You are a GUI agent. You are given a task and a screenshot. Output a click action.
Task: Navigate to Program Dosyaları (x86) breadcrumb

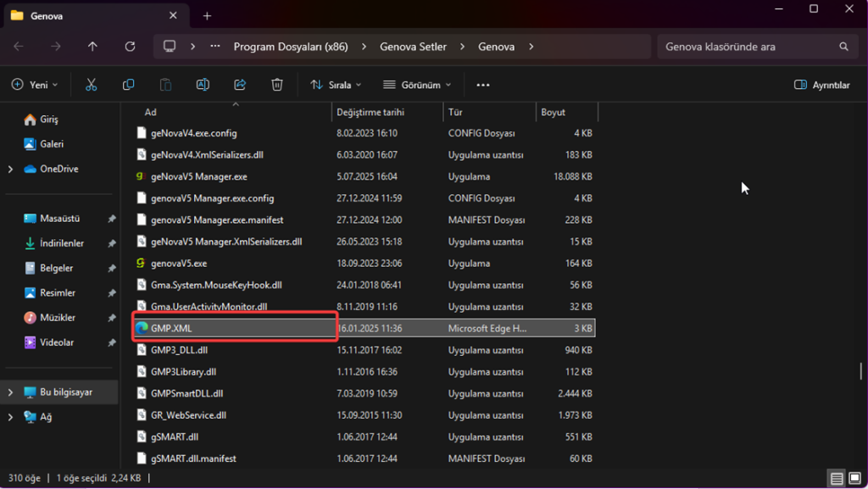[291, 47]
